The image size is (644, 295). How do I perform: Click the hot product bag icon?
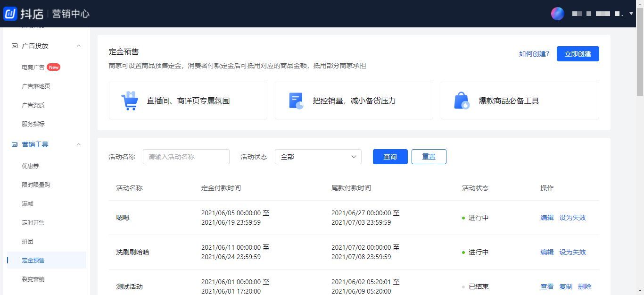[x=462, y=101]
